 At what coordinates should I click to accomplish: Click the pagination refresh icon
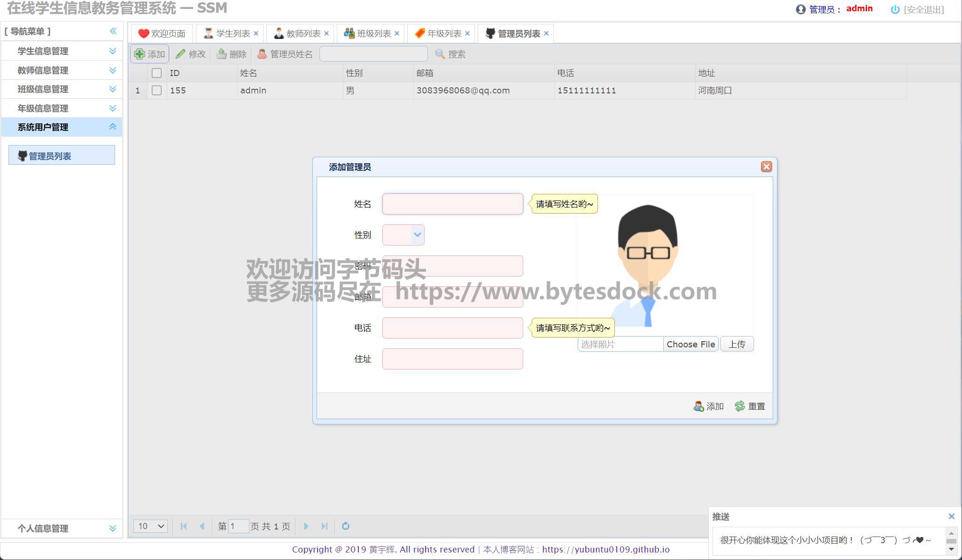tap(345, 526)
